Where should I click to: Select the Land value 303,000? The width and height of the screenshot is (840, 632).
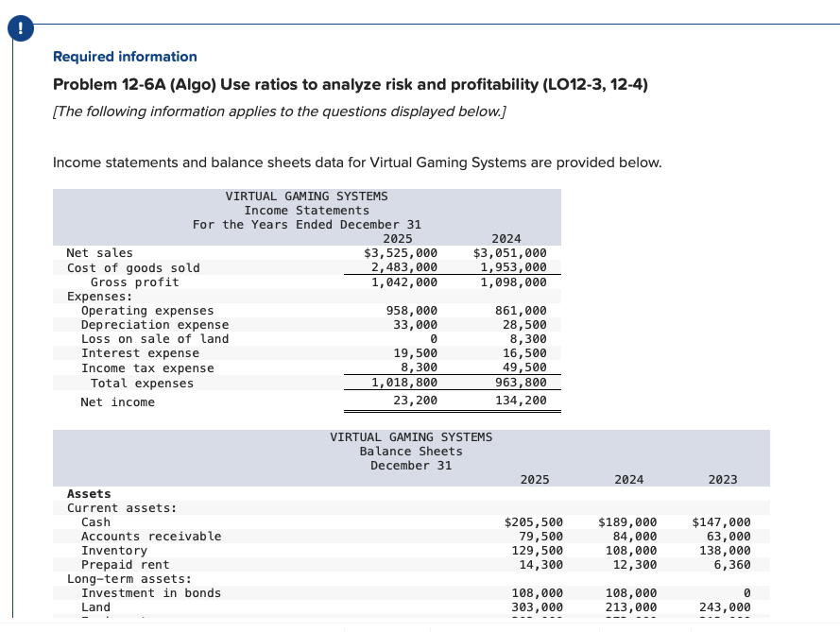point(532,607)
